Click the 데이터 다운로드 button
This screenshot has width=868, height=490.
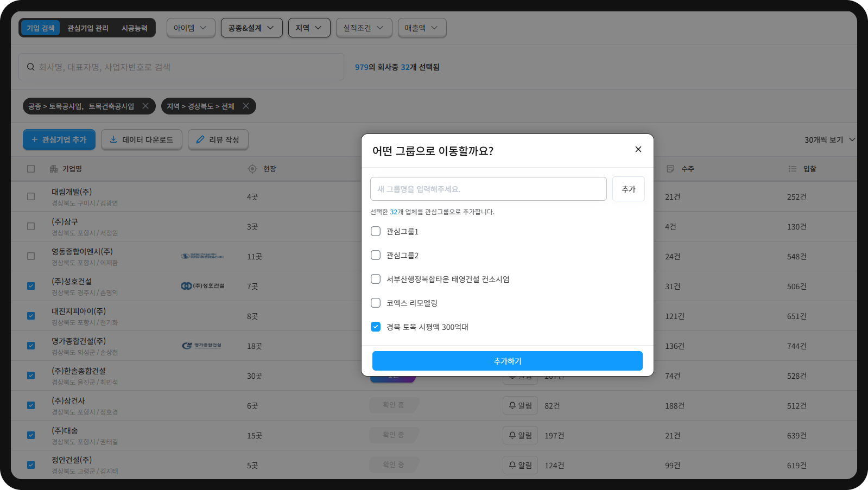coord(141,139)
